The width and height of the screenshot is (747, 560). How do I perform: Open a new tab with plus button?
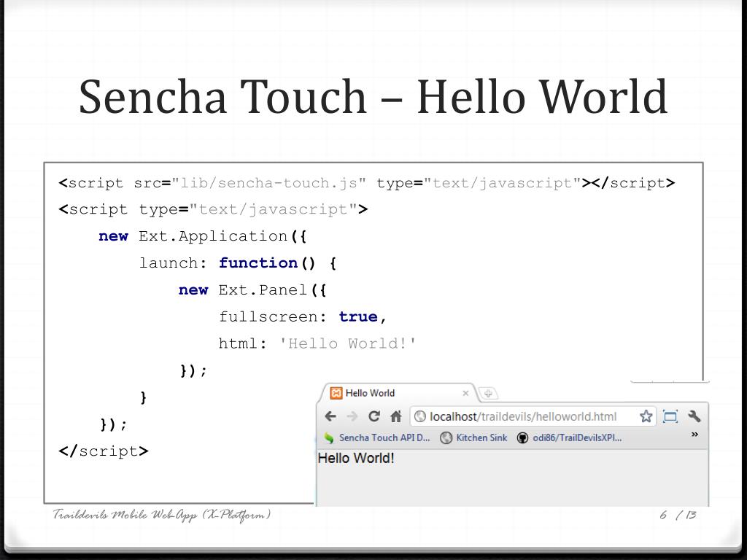point(488,393)
